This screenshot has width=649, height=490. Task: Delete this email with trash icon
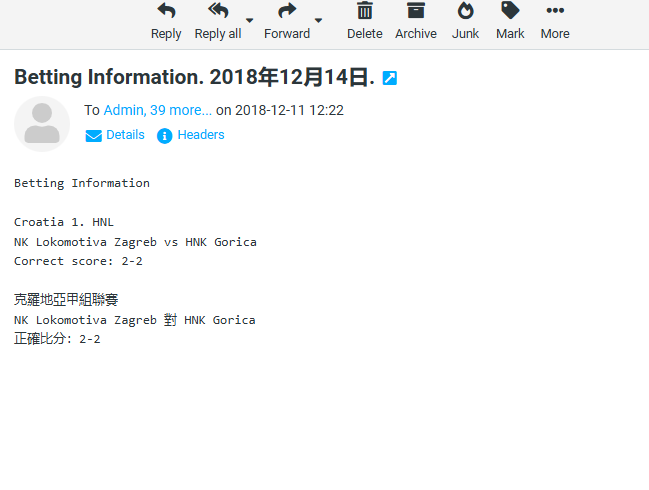pyautogui.click(x=365, y=11)
